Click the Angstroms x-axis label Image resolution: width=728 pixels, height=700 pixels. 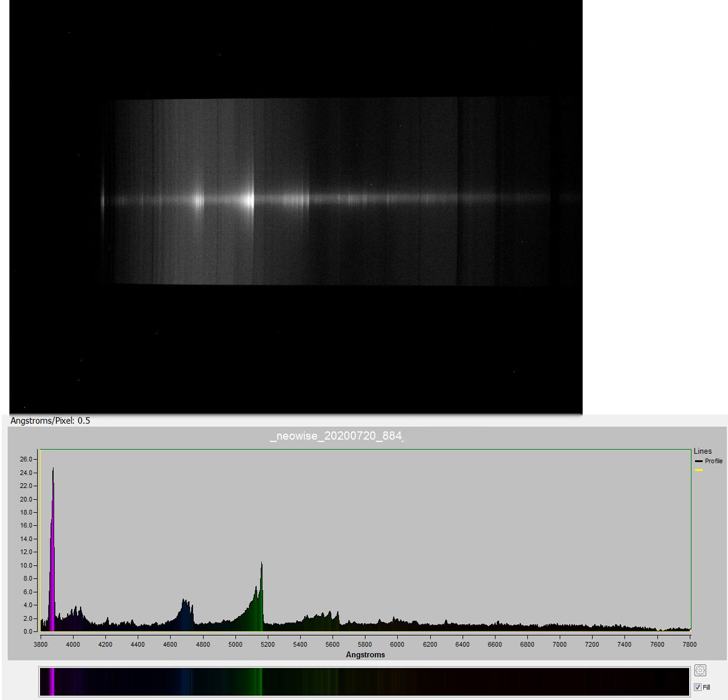pyautogui.click(x=365, y=655)
